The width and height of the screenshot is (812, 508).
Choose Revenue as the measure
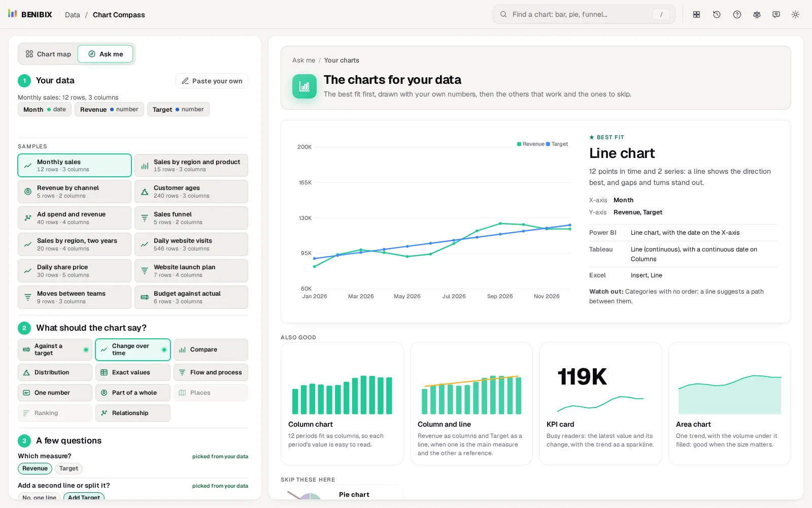tap(35, 468)
